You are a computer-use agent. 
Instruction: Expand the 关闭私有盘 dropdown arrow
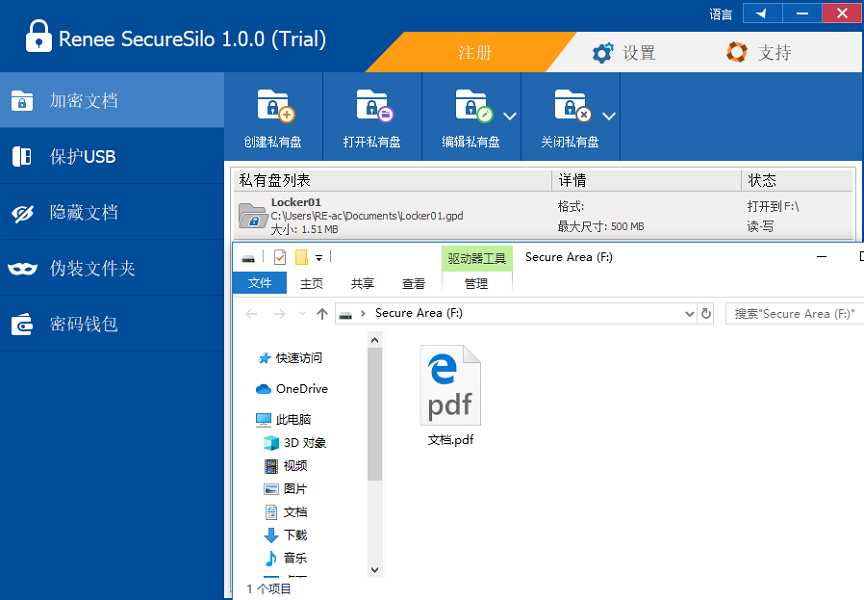point(608,116)
